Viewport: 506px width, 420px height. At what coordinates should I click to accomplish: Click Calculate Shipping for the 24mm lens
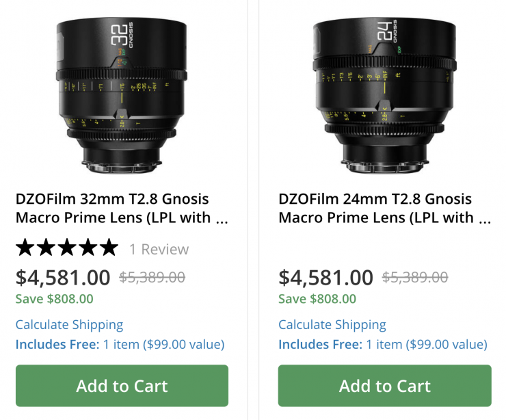pos(332,325)
